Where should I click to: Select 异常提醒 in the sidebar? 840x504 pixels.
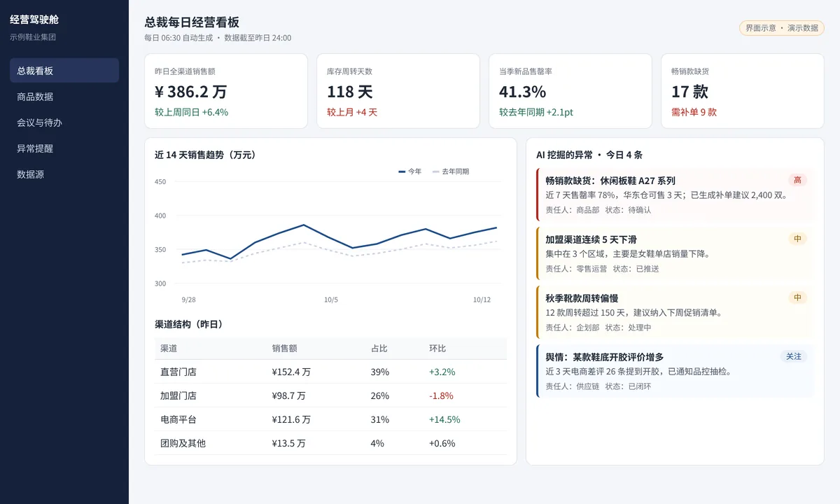[x=64, y=148]
